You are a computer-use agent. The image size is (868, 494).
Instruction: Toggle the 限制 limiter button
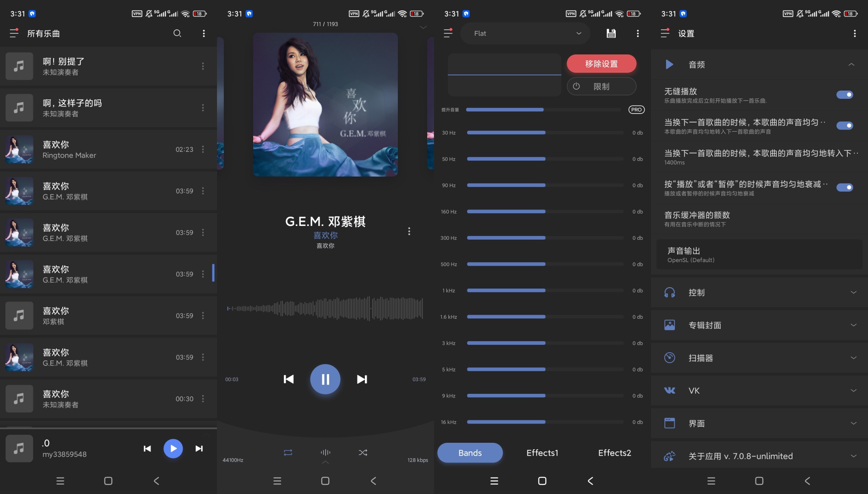point(602,86)
